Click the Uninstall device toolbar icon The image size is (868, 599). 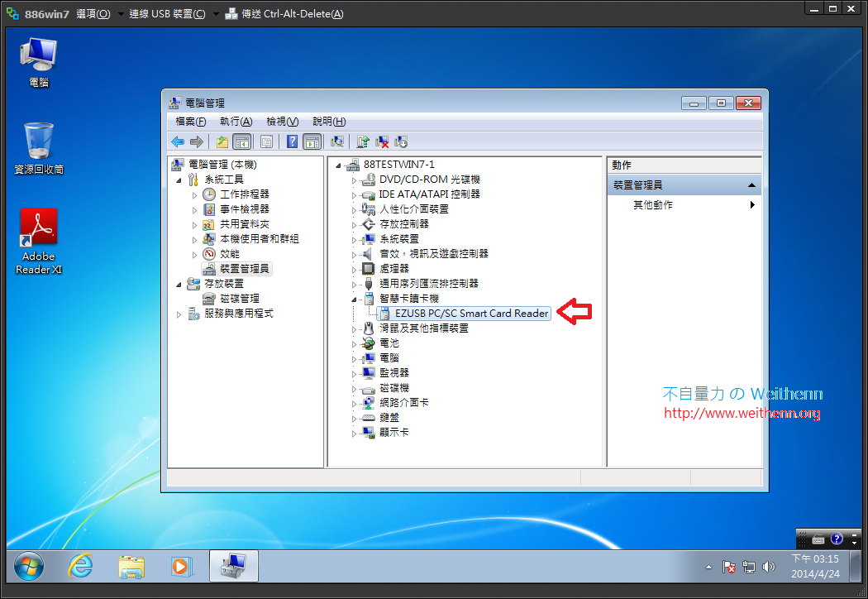[382, 141]
